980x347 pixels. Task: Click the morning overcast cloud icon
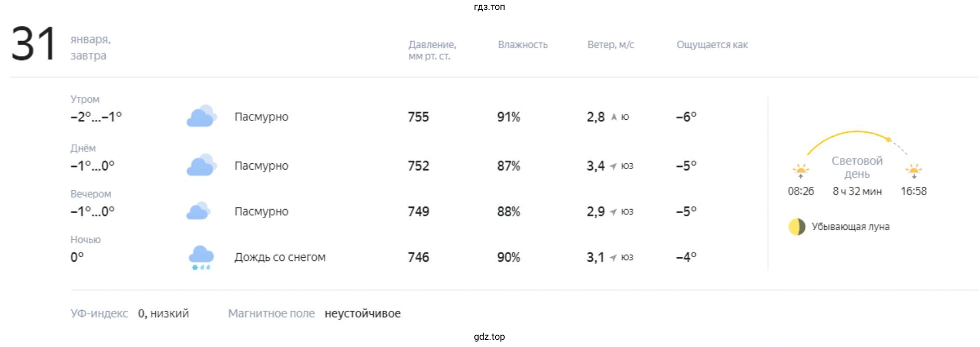(x=201, y=116)
